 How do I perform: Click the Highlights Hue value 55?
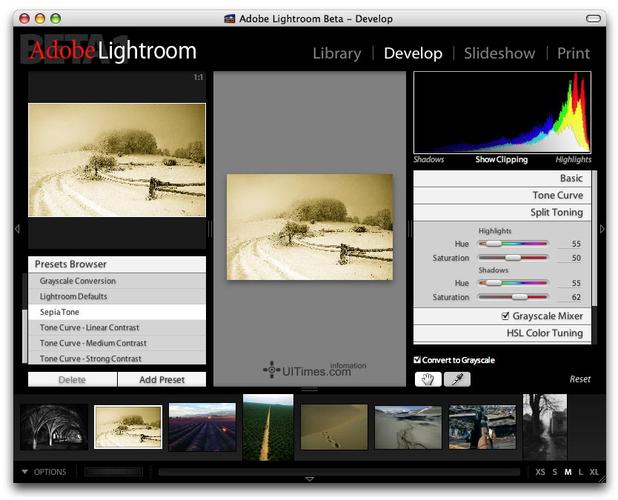pos(576,244)
